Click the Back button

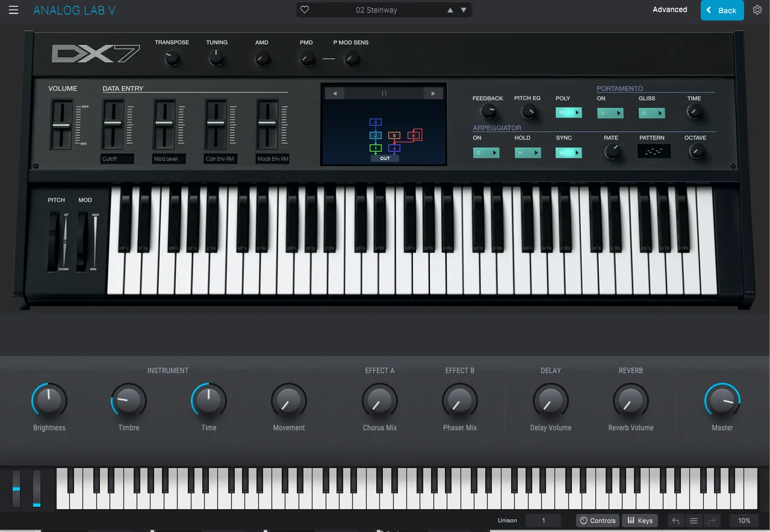point(722,10)
